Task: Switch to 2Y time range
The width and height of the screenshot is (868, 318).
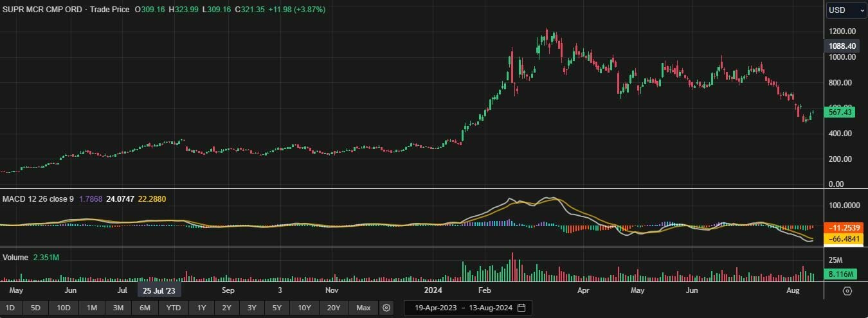Action: 226,308
